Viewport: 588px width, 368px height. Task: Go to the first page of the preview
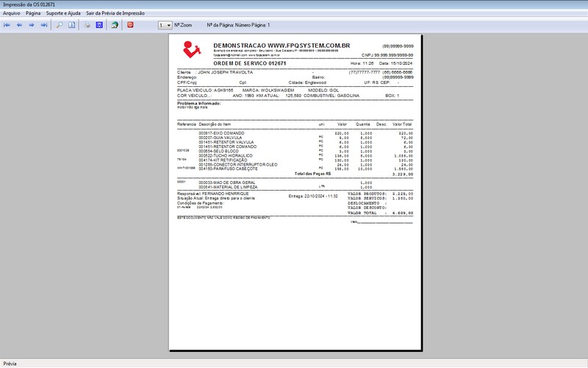pyautogui.click(x=7, y=25)
